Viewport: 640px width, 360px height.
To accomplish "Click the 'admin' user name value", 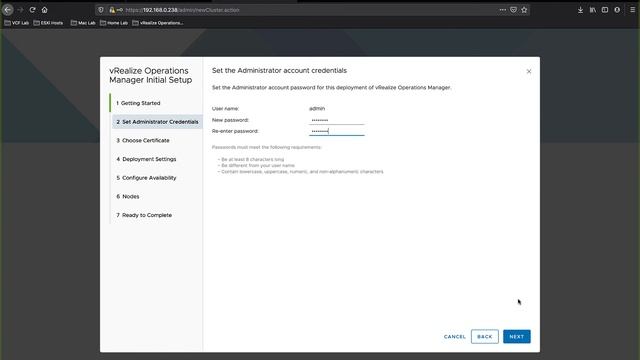I will click(317, 109).
